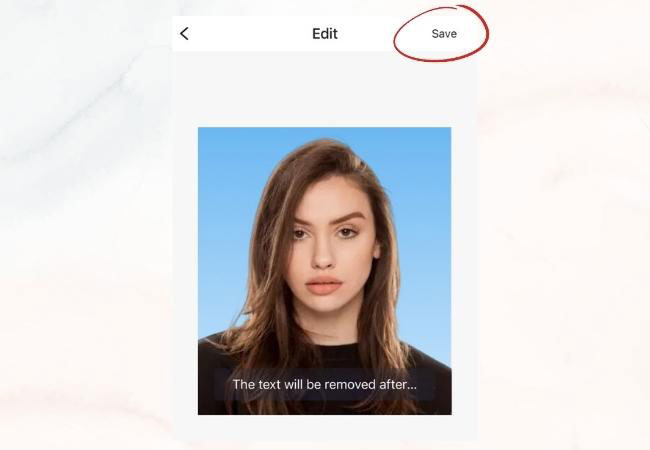The width and height of the screenshot is (650, 450).
Task: Return to previous screen with back icon
Action: click(184, 34)
